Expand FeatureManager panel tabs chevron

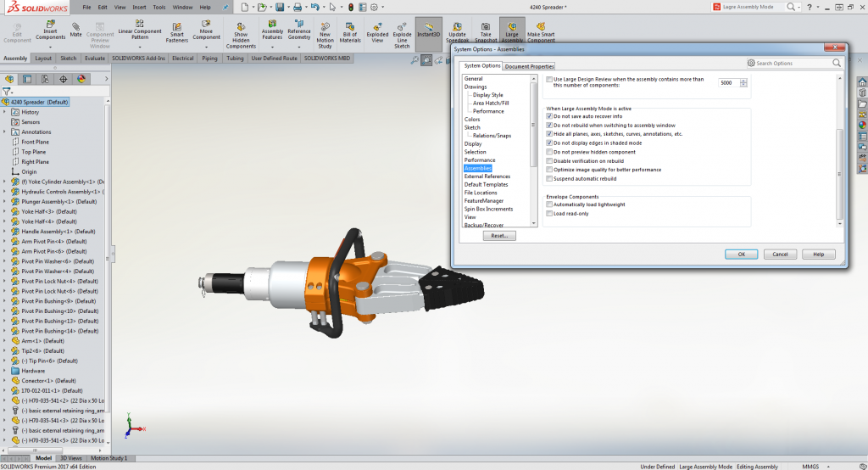click(x=106, y=79)
